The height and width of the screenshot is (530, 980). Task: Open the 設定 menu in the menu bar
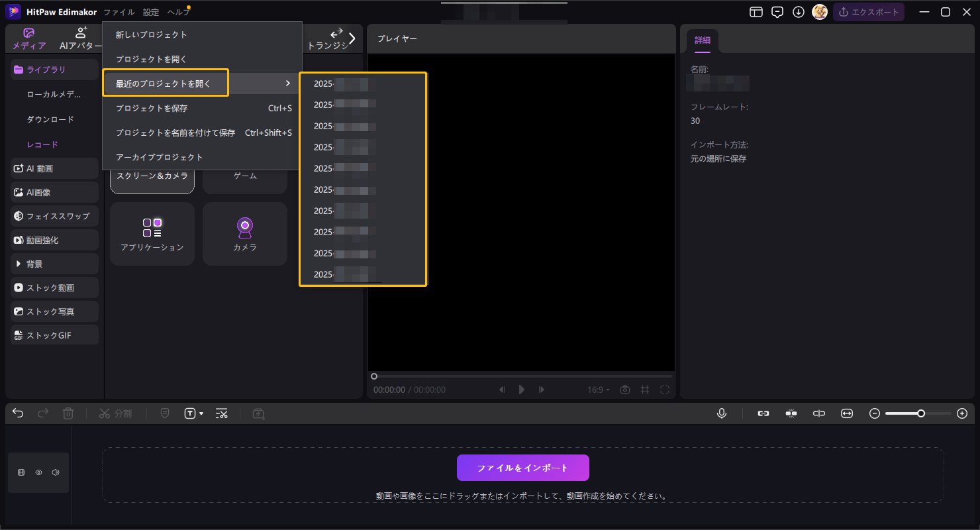(150, 11)
